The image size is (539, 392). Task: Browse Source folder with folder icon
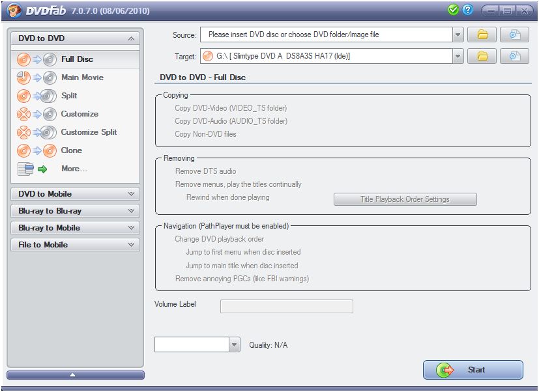[x=482, y=35]
